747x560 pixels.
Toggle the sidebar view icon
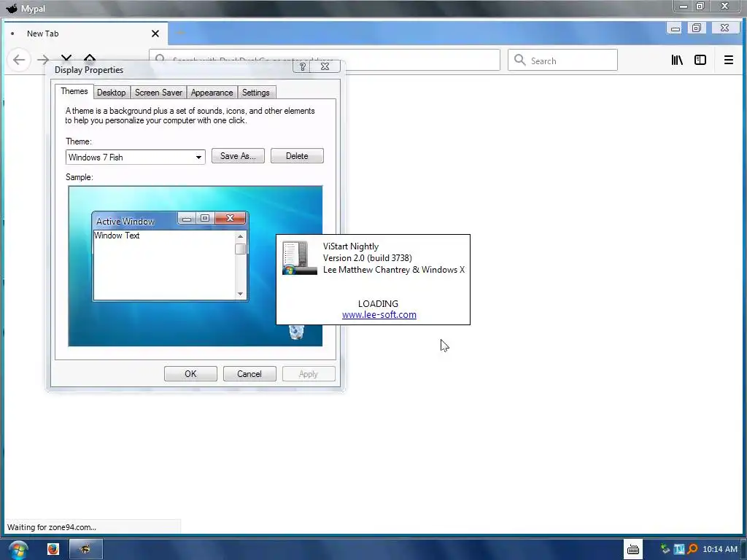[x=700, y=60]
